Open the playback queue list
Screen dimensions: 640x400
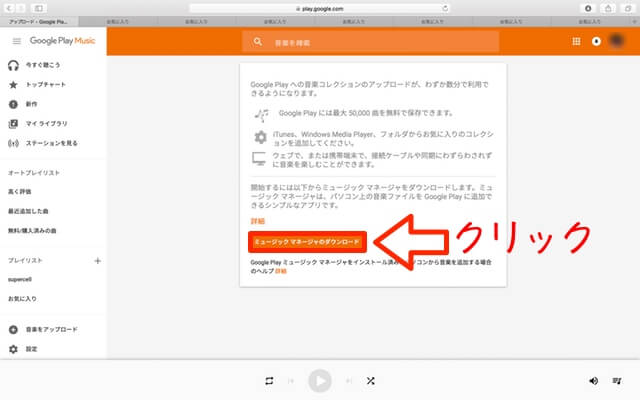coord(620,381)
